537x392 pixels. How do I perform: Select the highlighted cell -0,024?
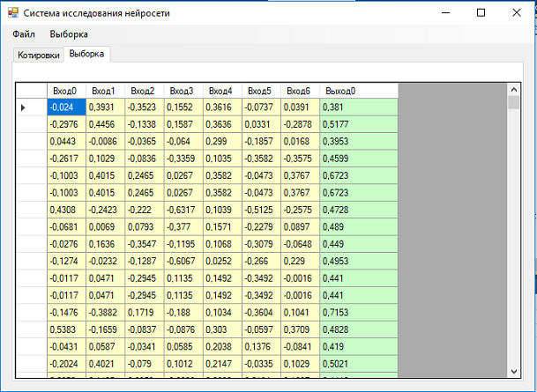[x=66, y=107]
